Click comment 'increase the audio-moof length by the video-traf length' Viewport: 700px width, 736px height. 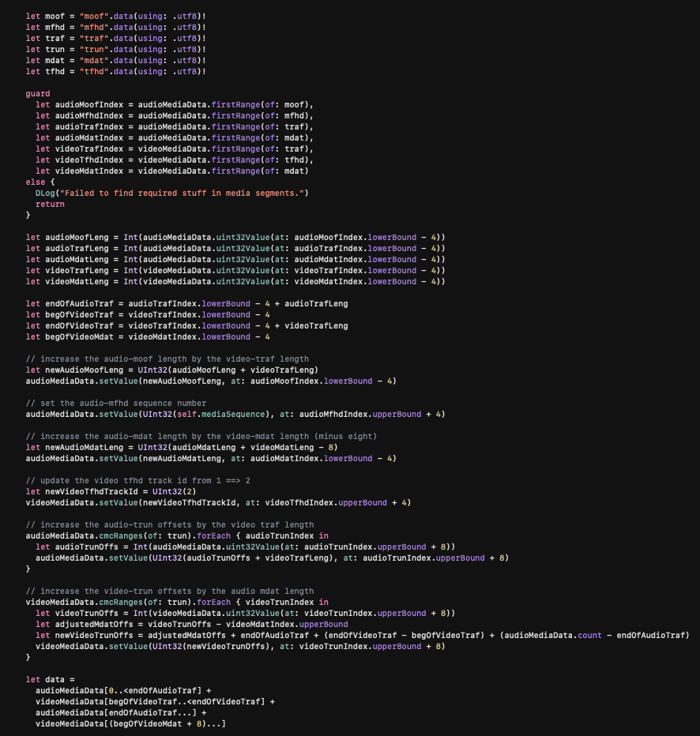[x=167, y=359]
